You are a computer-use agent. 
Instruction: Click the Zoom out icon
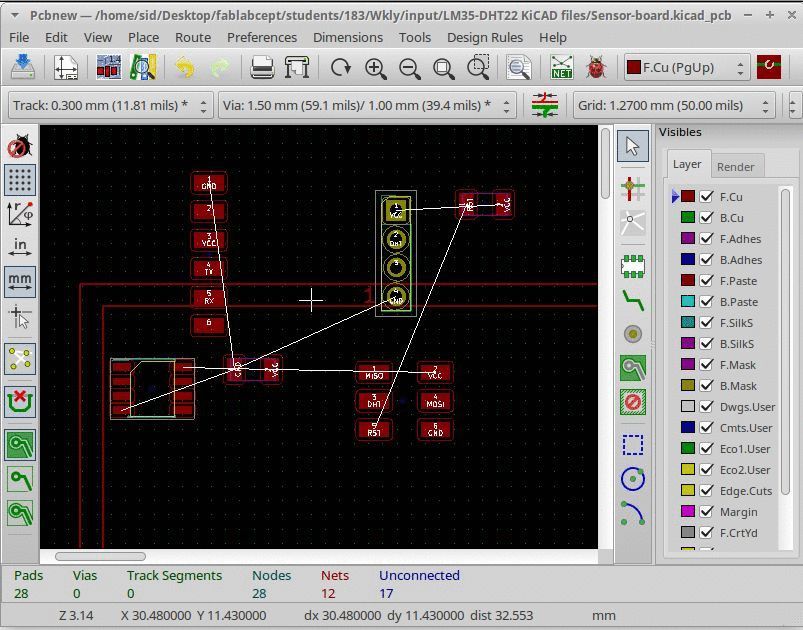coord(410,68)
